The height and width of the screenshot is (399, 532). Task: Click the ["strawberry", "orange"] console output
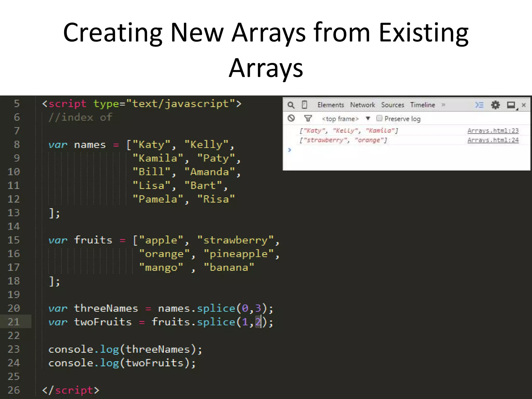[343, 140]
